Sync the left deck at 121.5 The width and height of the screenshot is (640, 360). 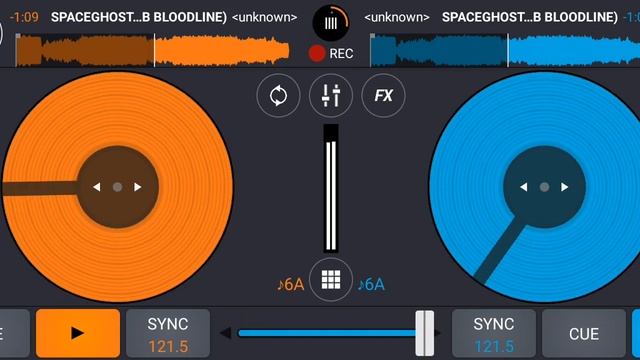168,333
